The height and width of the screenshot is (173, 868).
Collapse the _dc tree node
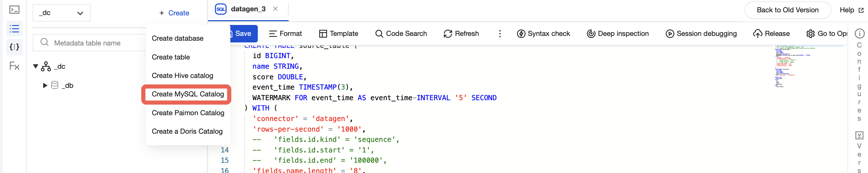[36, 66]
